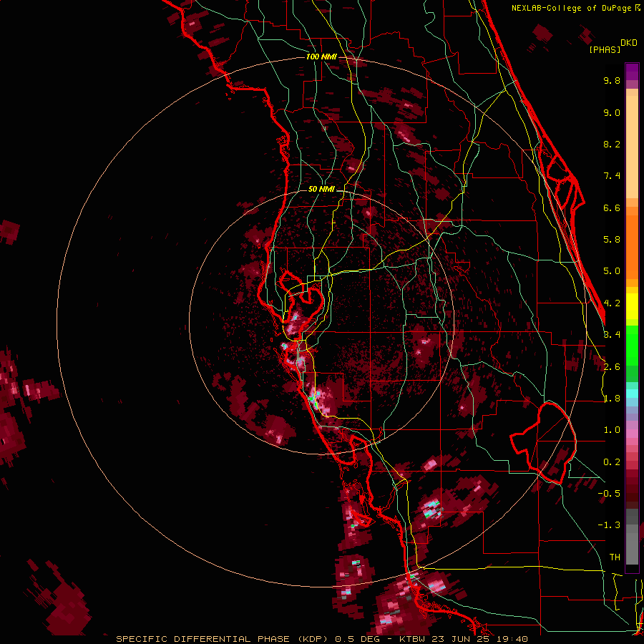Viewport: 644px width, 644px height.
Task: Click the 4.2 scale value
Action: [x=612, y=303]
